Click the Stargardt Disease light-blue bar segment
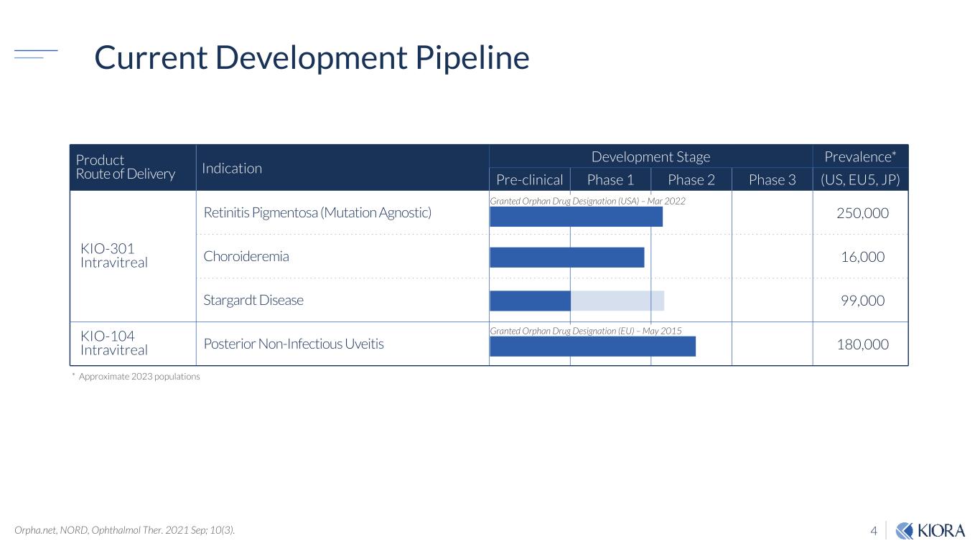This screenshot has width=980, height=551. click(x=617, y=301)
